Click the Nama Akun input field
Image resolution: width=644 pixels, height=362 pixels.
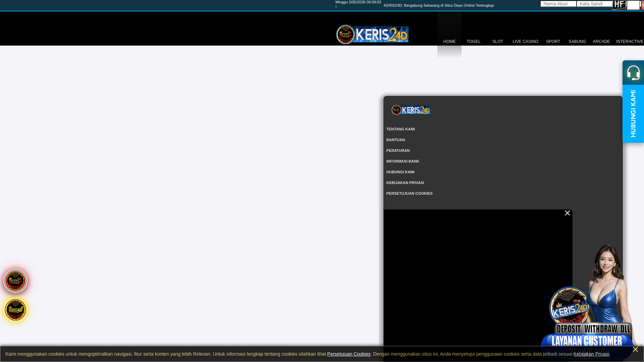558,4
